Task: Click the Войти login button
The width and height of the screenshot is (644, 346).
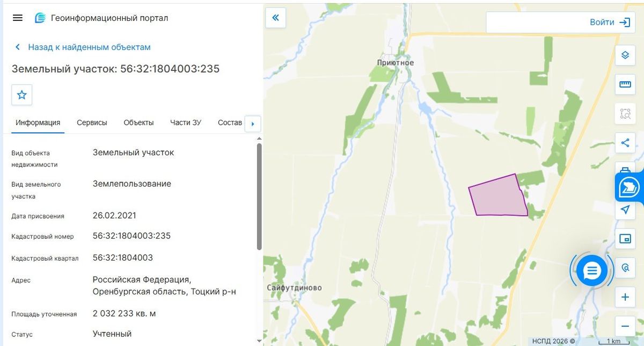Action: [610, 23]
